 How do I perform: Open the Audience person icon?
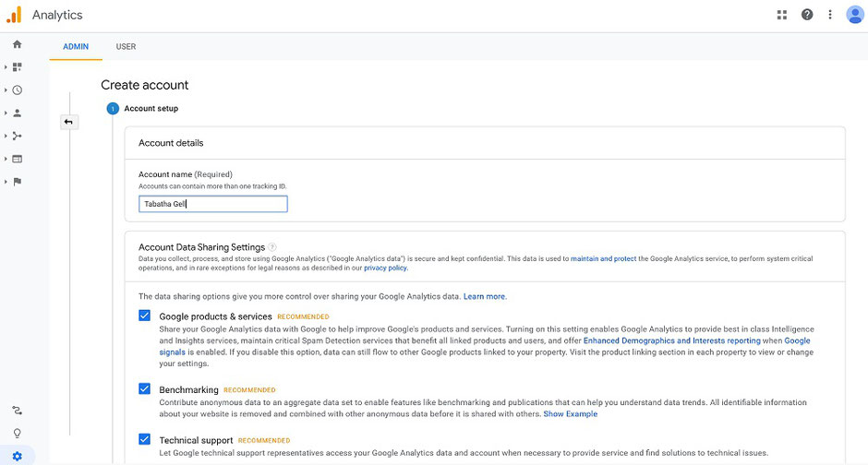[x=18, y=113]
